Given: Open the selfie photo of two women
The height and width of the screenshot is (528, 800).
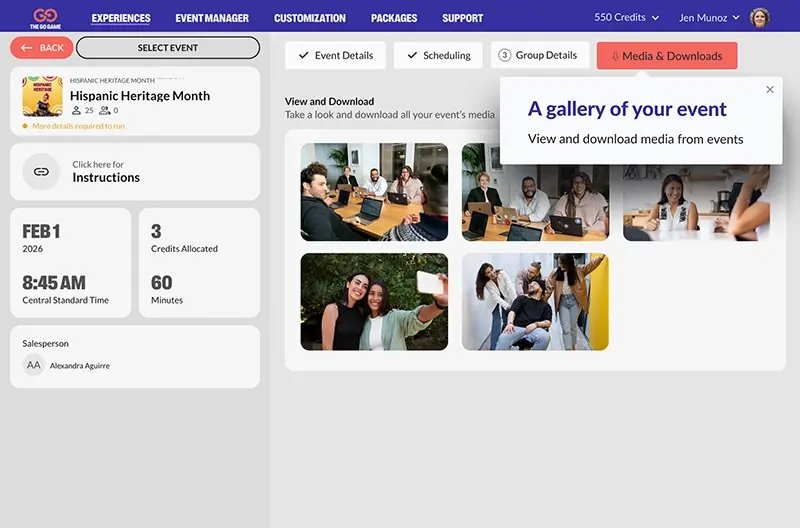Looking at the screenshot, I should (x=374, y=301).
